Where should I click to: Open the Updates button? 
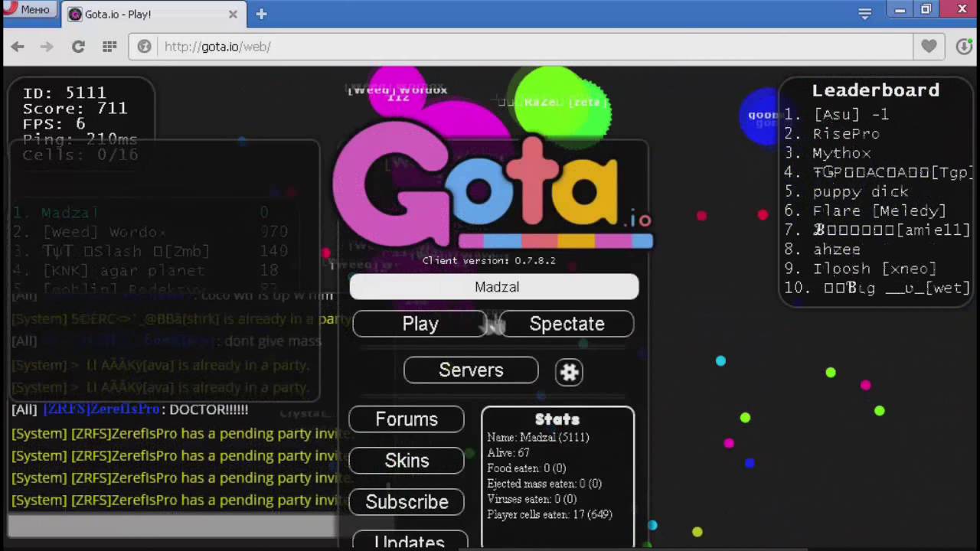pyautogui.click(x=410, y=540)
